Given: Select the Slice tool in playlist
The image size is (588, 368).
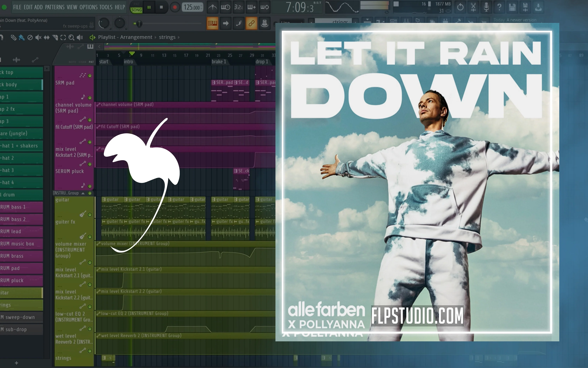Looking at the screenshot, I should tap(55, 38).
